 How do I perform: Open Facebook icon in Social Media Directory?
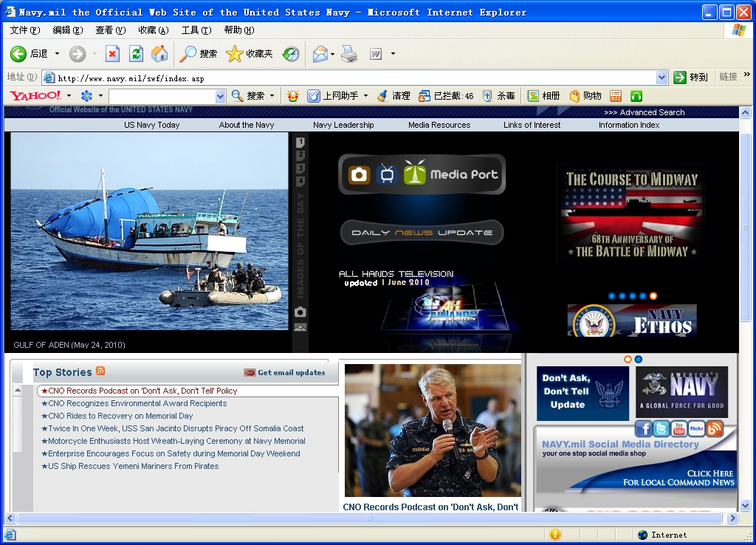click(x=644, y=428)
